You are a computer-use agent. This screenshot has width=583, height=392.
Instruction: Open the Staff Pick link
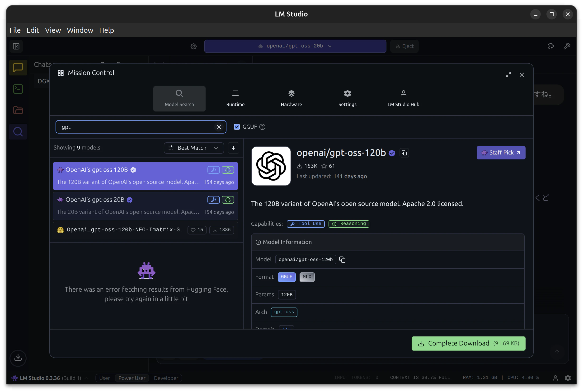click(501, 153)
